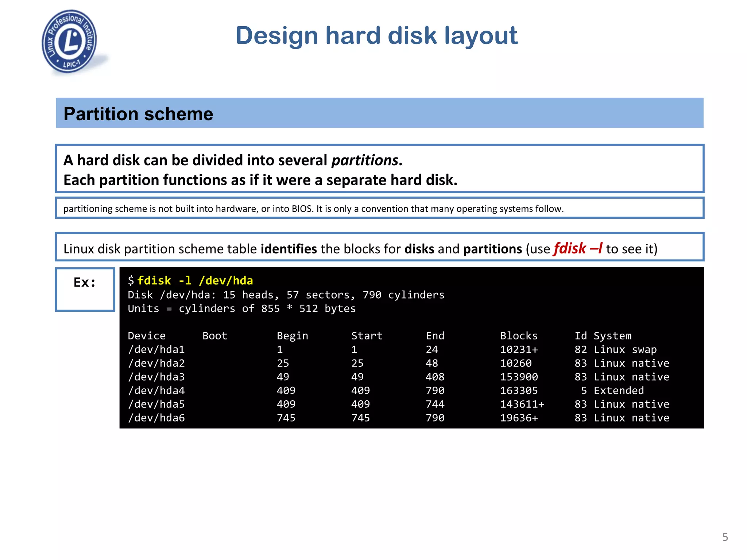
Task: Click the text 'A hard disk can be divided into several partitions.'
Action: 233,160
